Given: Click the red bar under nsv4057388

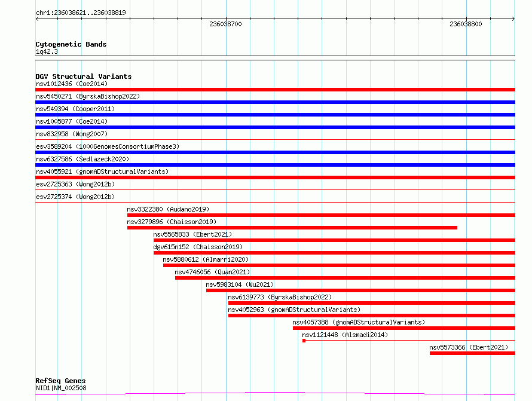Looking at the screenshot, I should coord(404,328).
